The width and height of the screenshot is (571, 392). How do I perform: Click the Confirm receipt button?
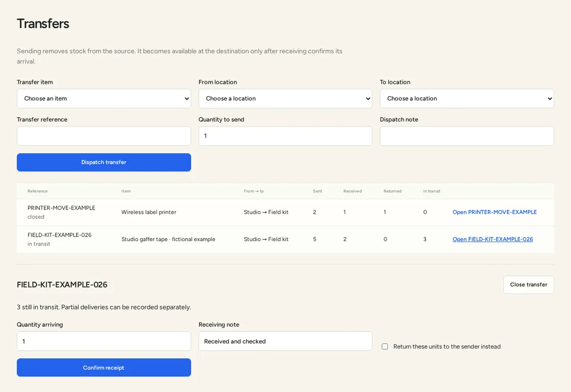point(104,368)
